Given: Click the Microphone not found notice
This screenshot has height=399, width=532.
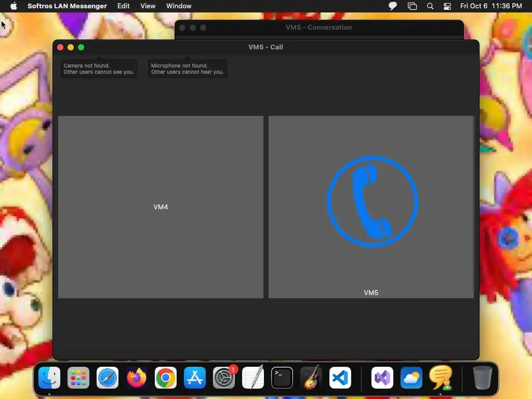Looking at the screenshot, I should tap(187, 69).
